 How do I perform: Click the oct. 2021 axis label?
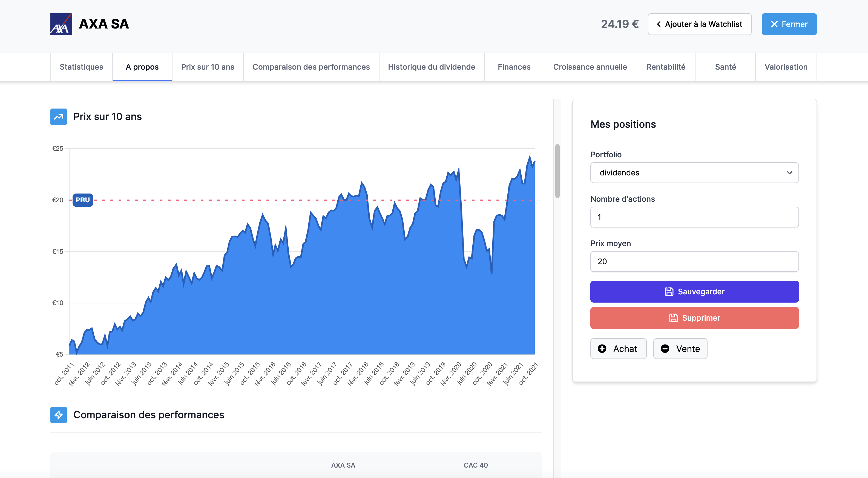(528, 373)
